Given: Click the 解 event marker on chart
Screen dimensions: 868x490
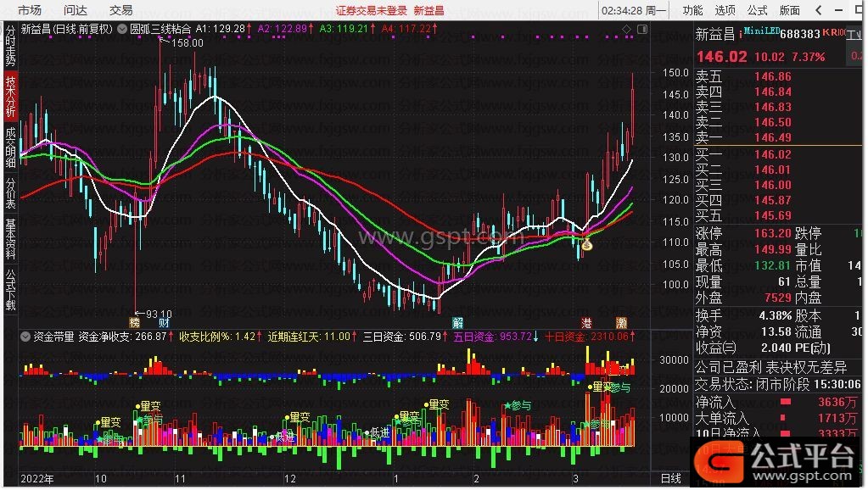Looking at the screenshot, I should (457, 322).
